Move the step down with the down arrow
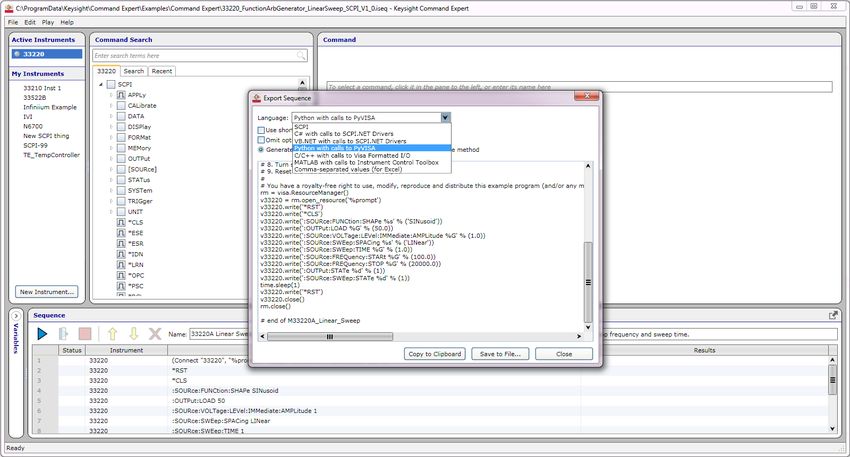The width and height of the screenshot is (850, 457). [133, 334]
